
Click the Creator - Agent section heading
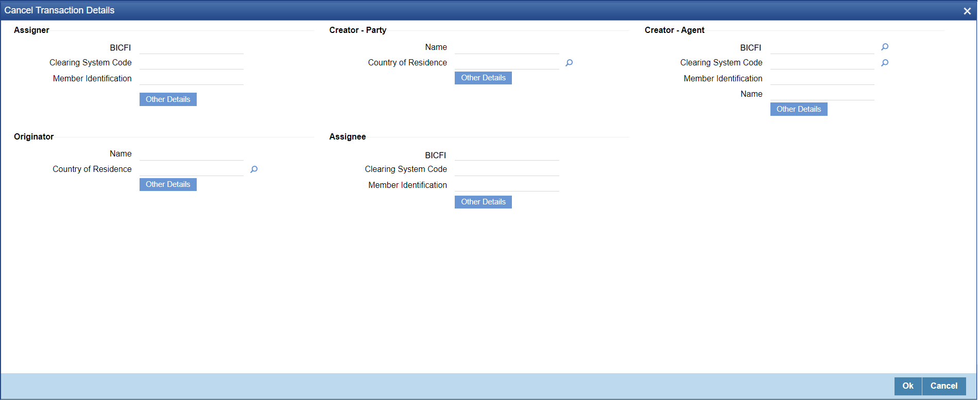coord(675,30)
